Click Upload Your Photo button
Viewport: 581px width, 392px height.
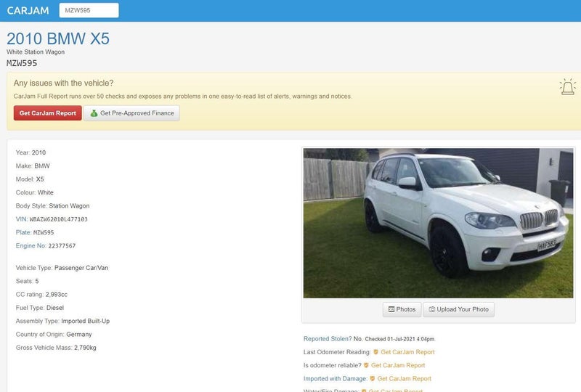[x=459, y=309]
